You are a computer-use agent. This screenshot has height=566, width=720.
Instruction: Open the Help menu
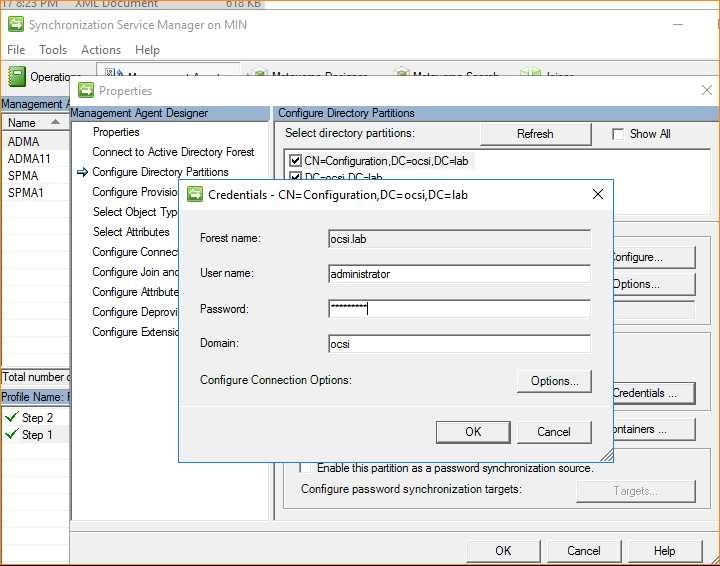point(147,50)
